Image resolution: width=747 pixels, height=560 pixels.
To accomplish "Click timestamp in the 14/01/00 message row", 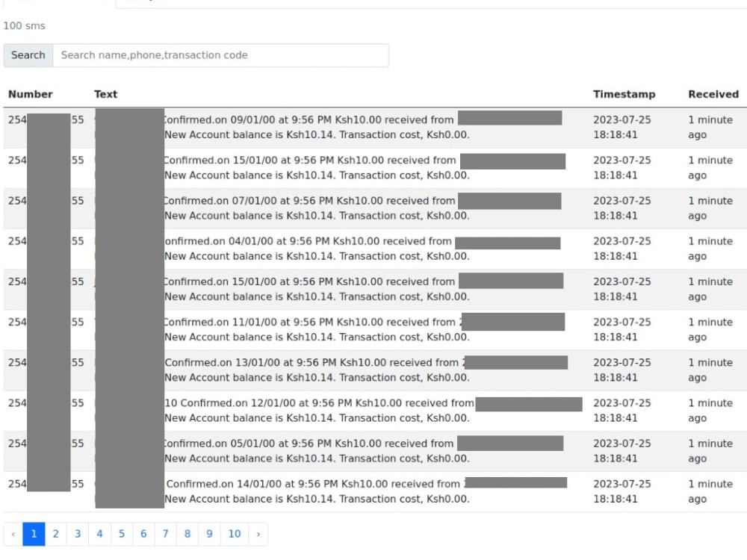I will (622, 491).
